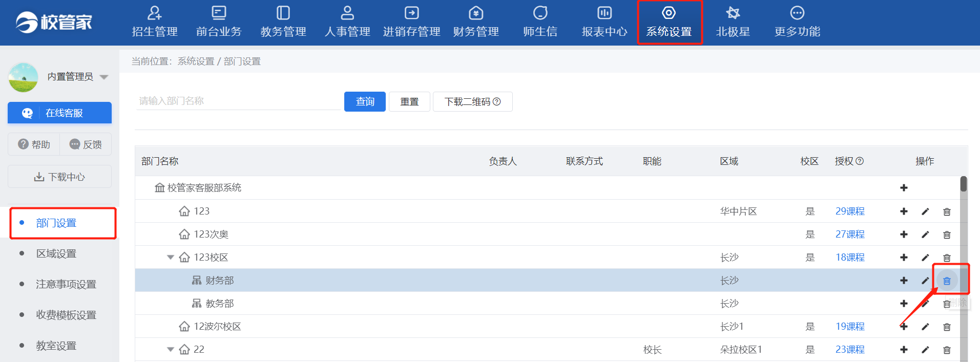Open 23课程 link

click(x=850, y=350)
